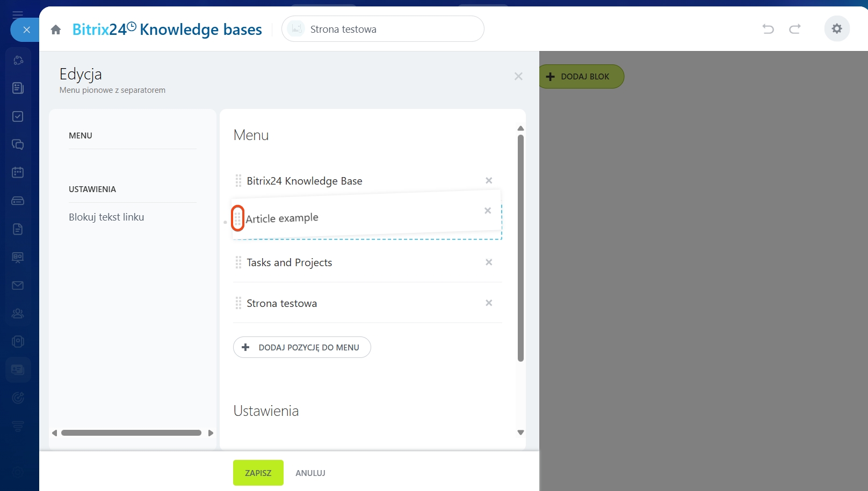
Task: Open the Bitrix24 Knowledge Base menu item
Action: tap(305, 181)
